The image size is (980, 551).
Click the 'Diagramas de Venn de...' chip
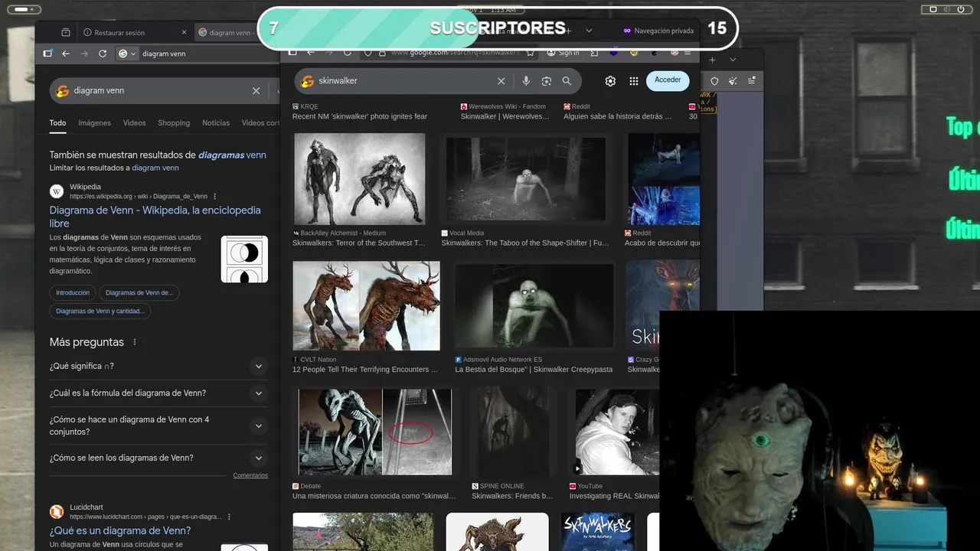click(139, 292)
